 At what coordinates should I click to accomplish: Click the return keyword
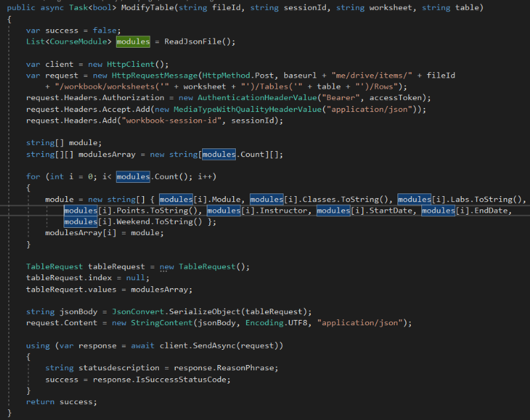(x=40, y=401)
